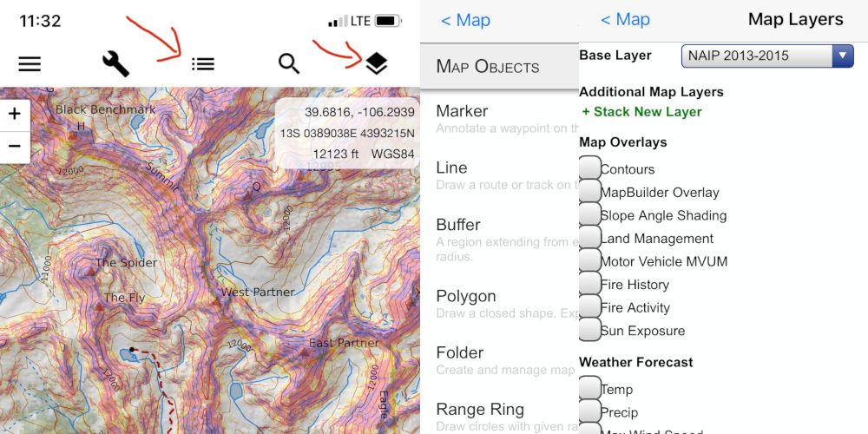868x434 pixels.
Task: Click the Stack New Layer link
Action: [641, 112]
